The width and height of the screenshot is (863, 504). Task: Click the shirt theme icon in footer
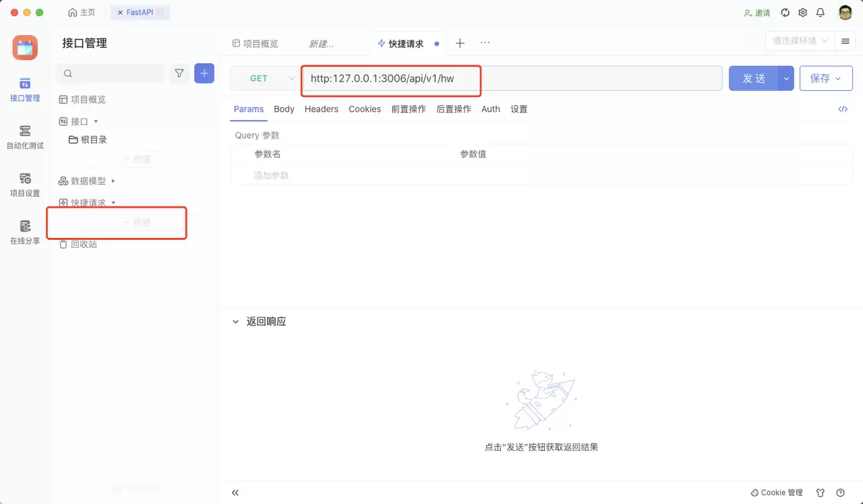[821, 493]
